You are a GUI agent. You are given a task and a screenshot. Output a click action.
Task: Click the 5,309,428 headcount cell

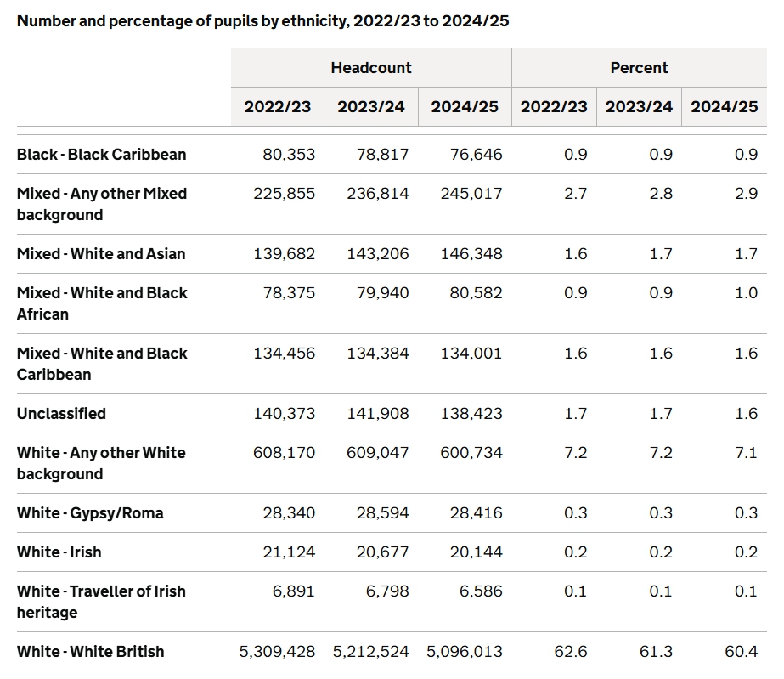click(x=277, y=652)
